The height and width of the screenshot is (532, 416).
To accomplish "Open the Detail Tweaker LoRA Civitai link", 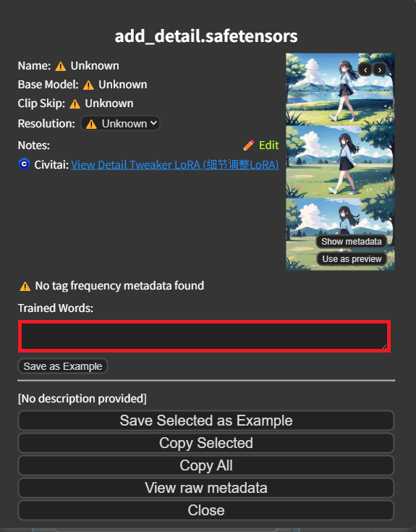I will pyautogui.click(x=174, y=165).
